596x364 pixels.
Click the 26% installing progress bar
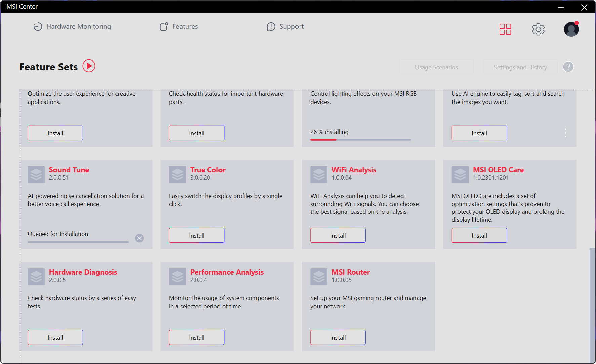[360, 140]
